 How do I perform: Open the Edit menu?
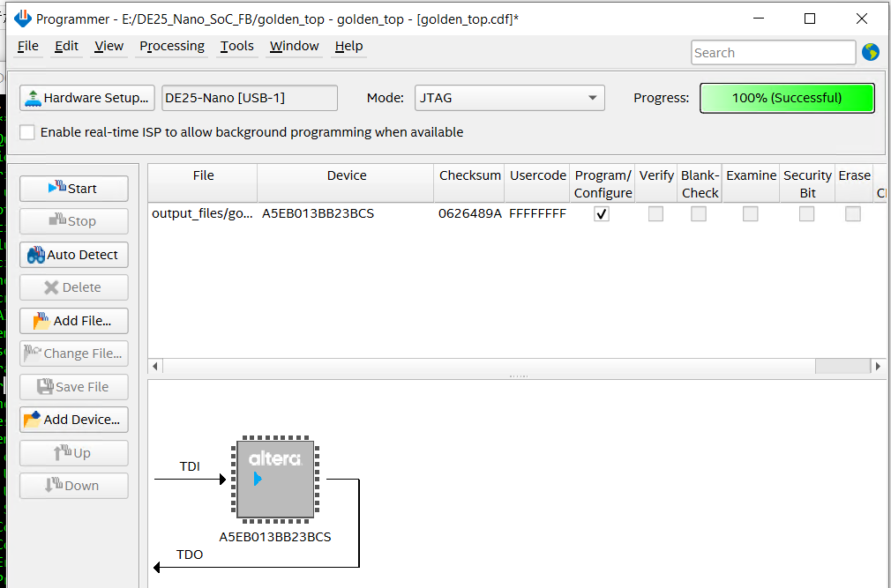coord(66,46)
